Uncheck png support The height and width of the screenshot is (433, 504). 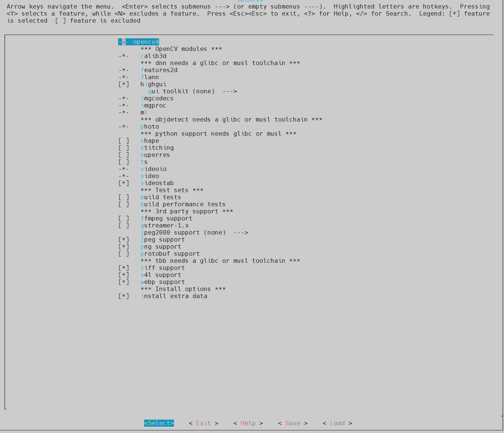click(x=124, y=247)
